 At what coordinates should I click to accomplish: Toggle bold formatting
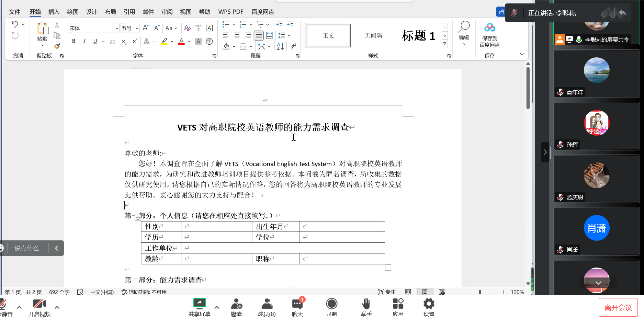click(x=74, y=41)
